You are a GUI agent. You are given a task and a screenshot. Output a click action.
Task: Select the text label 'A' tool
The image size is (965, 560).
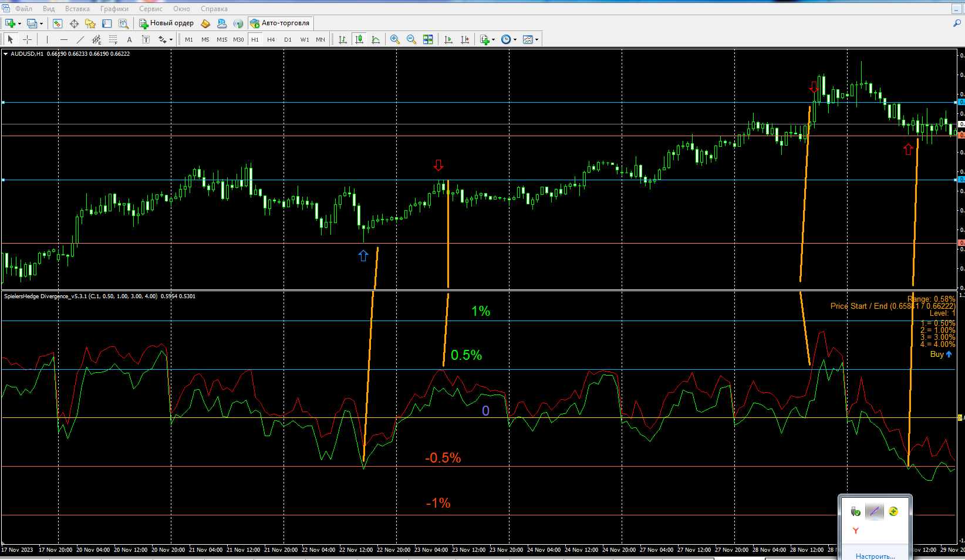tap(129, 39)
